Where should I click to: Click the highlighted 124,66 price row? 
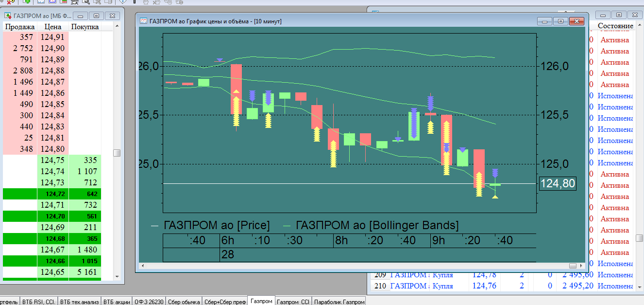[x=52, y=261]
